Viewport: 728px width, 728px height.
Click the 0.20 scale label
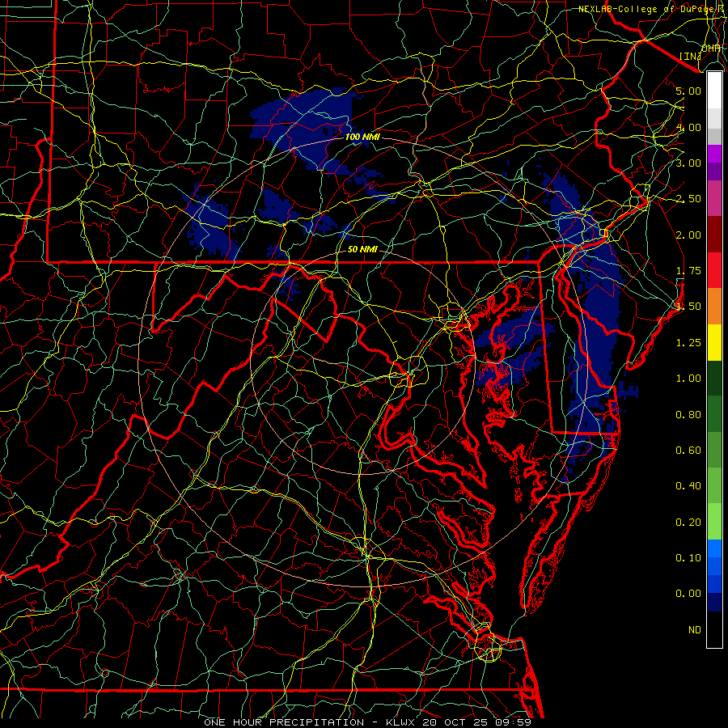688,522
